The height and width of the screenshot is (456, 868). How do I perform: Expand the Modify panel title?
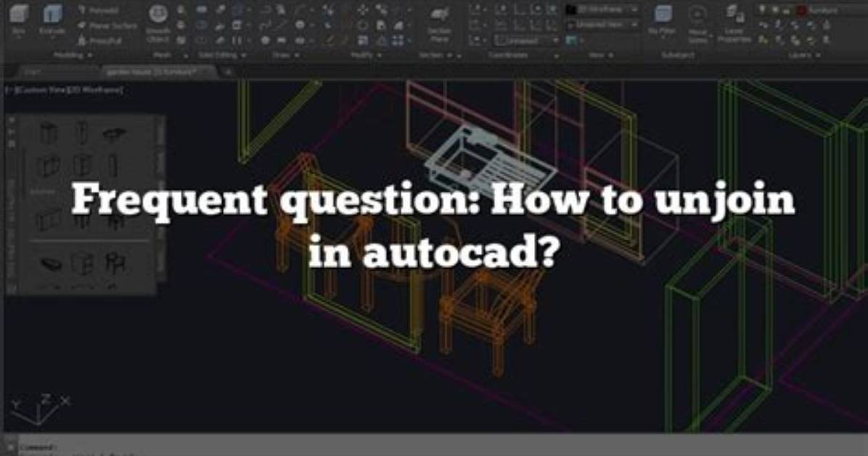[x=366, y=55]
